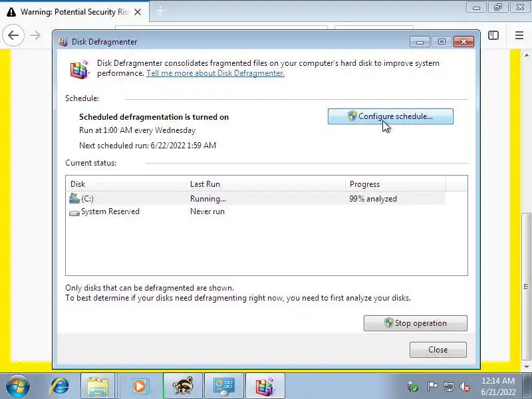Click the Disk Defragmenter title bar icon

click(63, 42)
